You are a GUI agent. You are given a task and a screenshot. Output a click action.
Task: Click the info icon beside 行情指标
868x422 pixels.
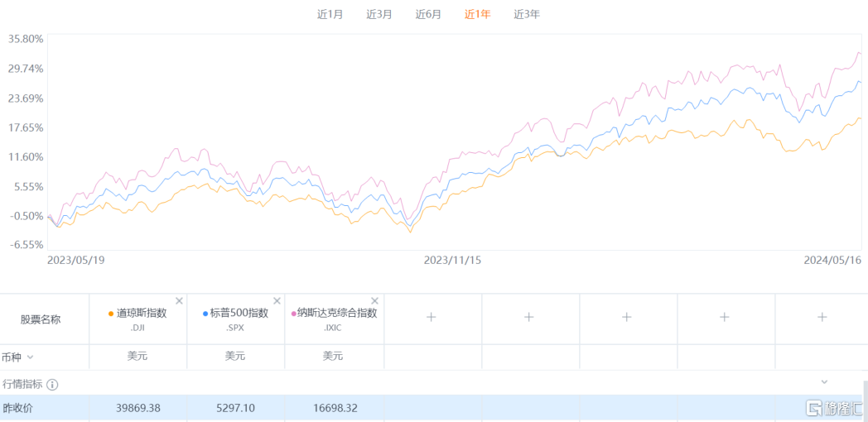pos(52,385)
